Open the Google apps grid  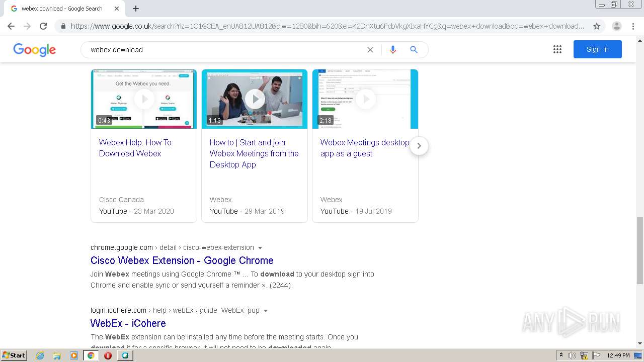click(557, 49)
